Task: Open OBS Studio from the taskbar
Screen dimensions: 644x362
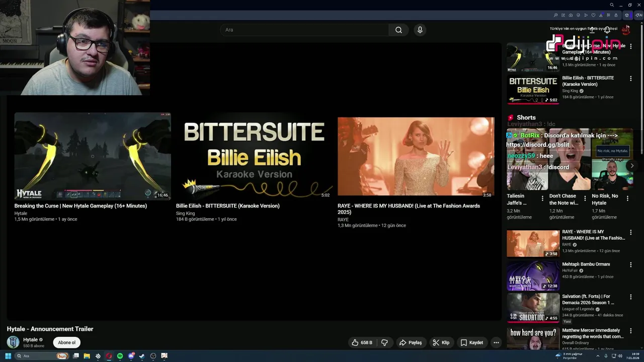Action: 153,356
